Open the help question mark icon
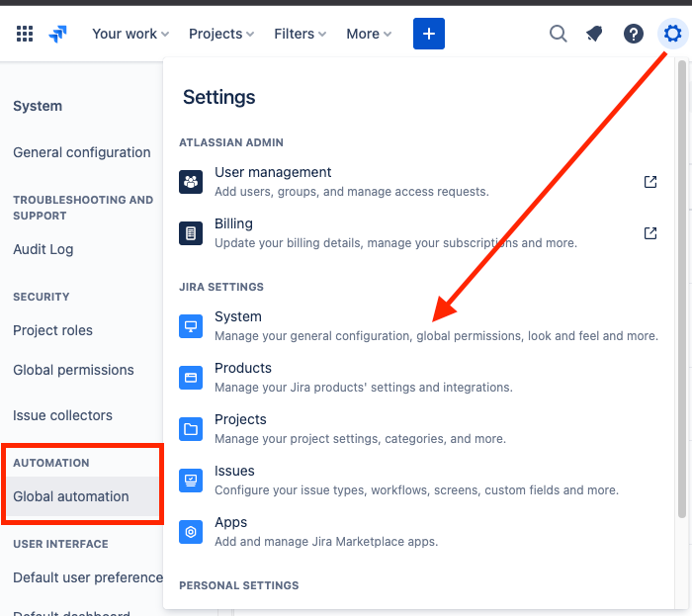Viewport: 692px width, 616px height. tap(634, 34)
